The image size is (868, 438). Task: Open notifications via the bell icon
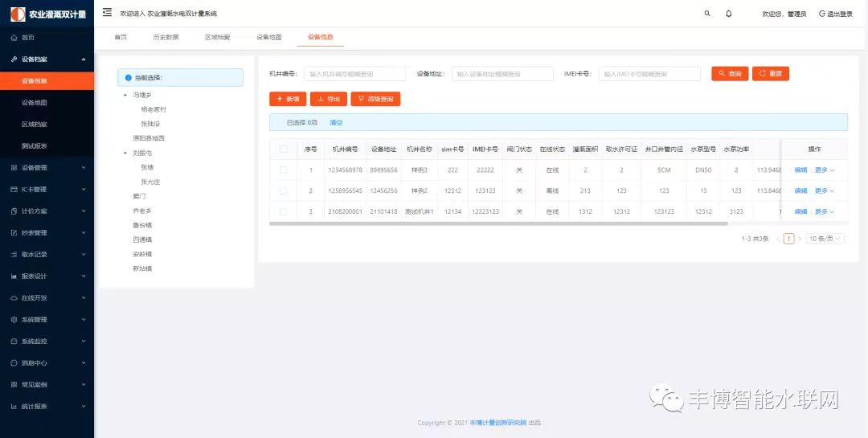[729, 14]
